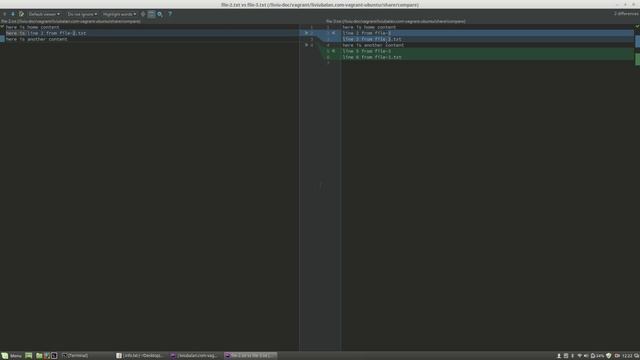Click right pane line 'line 6 from file-3.txt'
640x360 pixels.
372,57
